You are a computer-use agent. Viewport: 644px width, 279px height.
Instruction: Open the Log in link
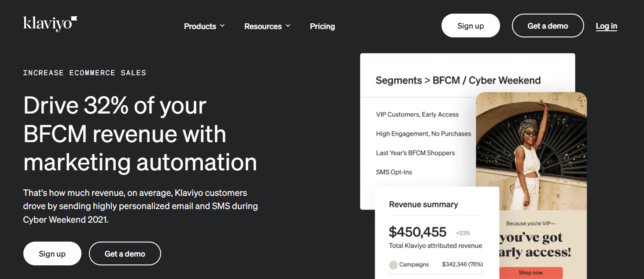click(606, 26)
